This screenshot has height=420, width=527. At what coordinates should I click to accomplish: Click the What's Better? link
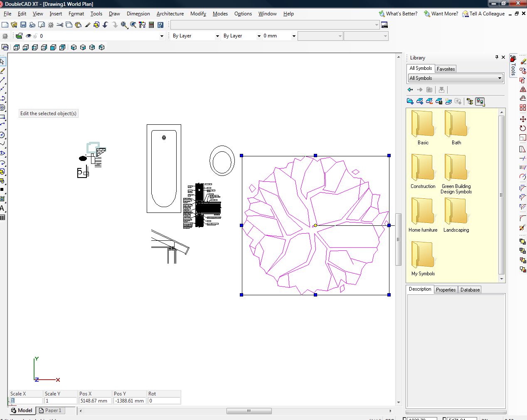[x=398, y=14]
